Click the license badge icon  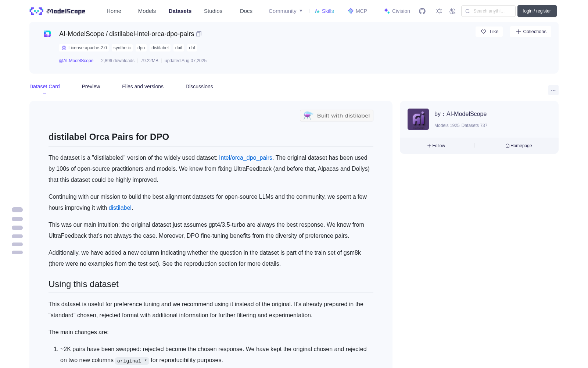[64, 48]
